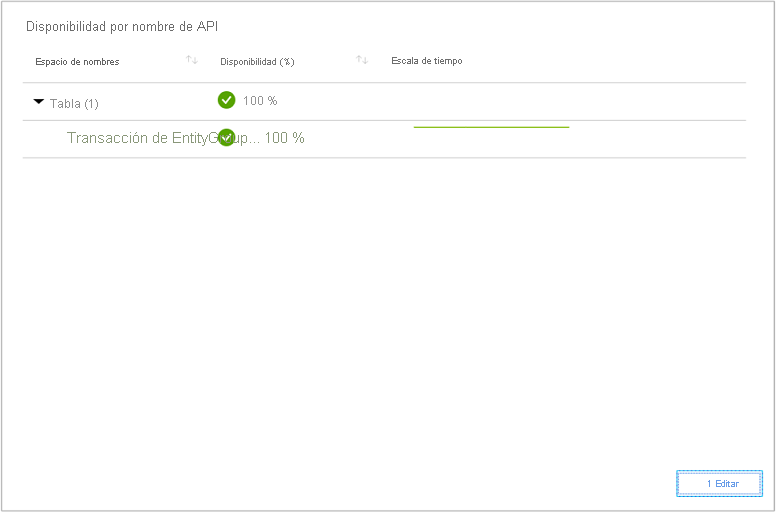Select the Espacio de nombres column header
Image resolution: width=776 pixels, height=512 pixels.
pos(77,62)
